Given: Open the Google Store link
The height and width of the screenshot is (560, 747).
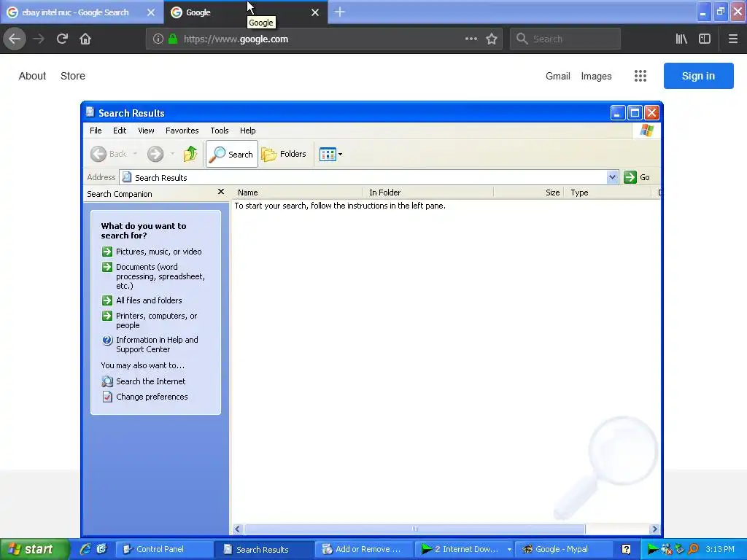Looking at the screenshot, I should [x=73, y=76].
